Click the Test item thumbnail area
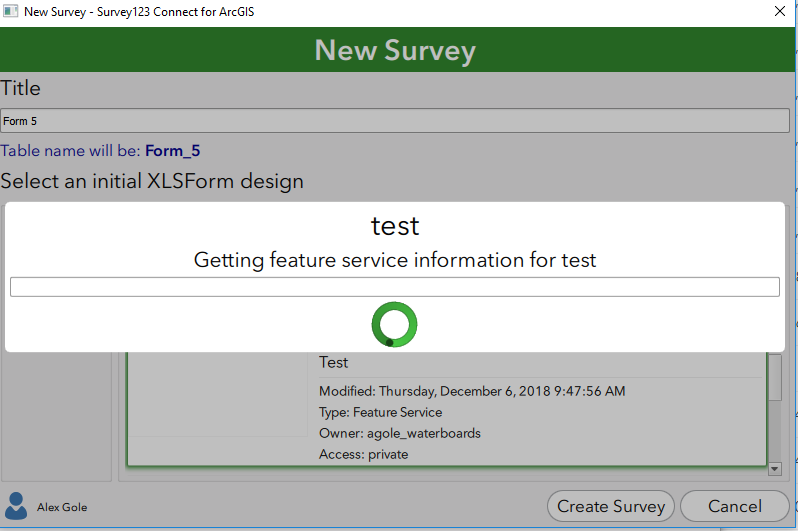798x531 pixels. (x=217, y=395)
